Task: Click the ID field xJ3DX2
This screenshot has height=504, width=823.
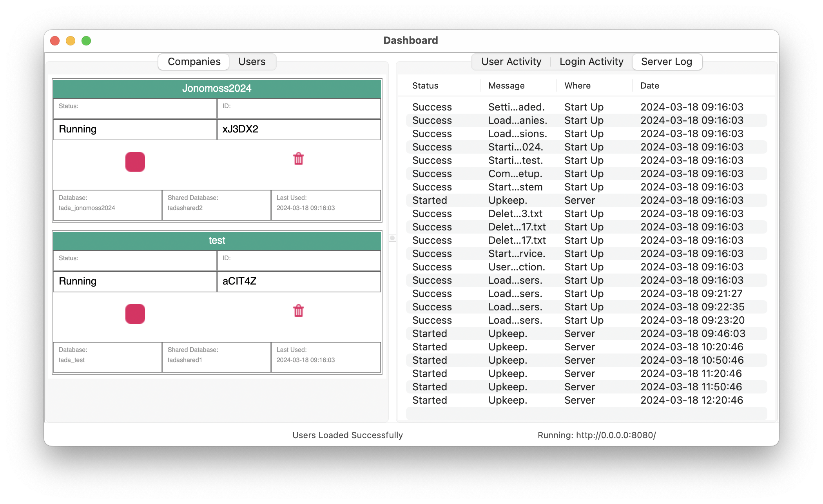Action: (x=299, y=129)
